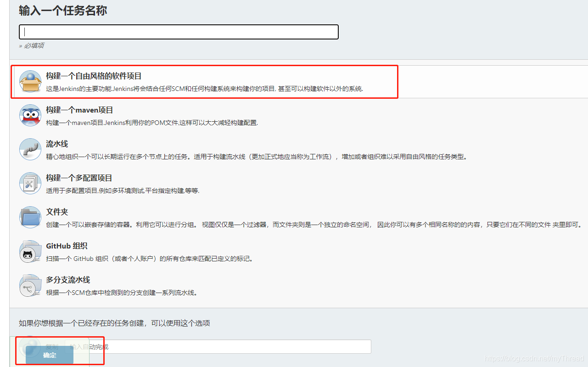The height and width of the screenshot is (367, 588).
Task: Choose 多分支流水线 title
Action: (x=68, y=280)
